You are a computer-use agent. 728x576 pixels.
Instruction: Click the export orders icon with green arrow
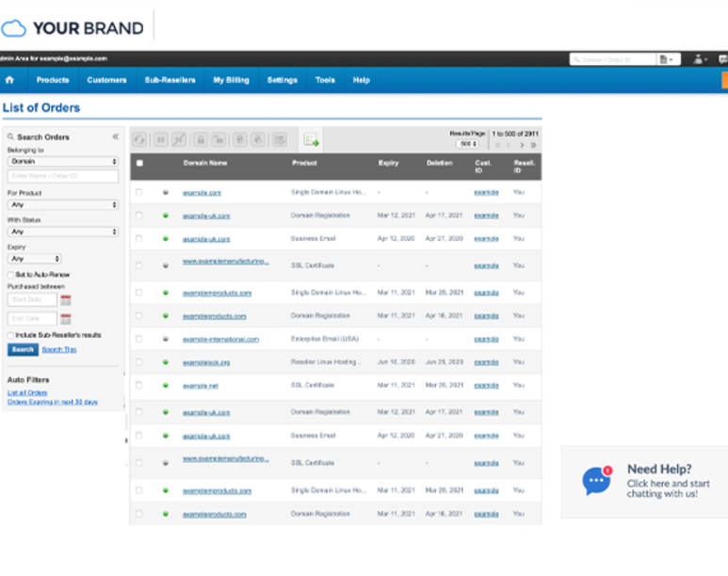[x=312, y=139]
